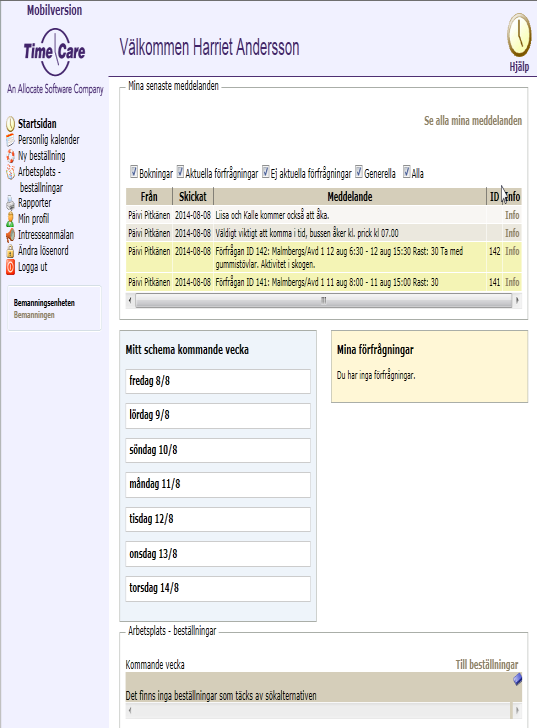Image resolution: width=537 pixels, height=728 pixels.
Task: Go to Ny beställning
Action: pyautogui.click(x=42, y=156)
